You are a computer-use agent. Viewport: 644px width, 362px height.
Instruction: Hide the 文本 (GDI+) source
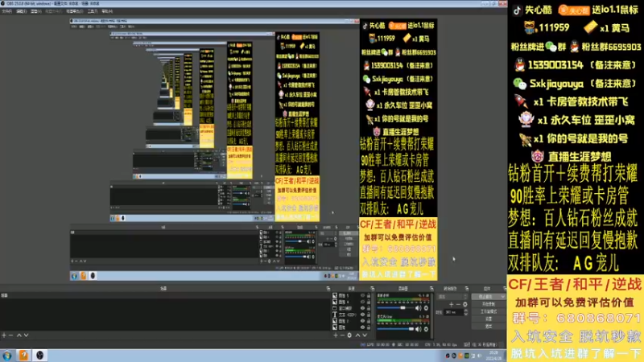click(363, 315)
